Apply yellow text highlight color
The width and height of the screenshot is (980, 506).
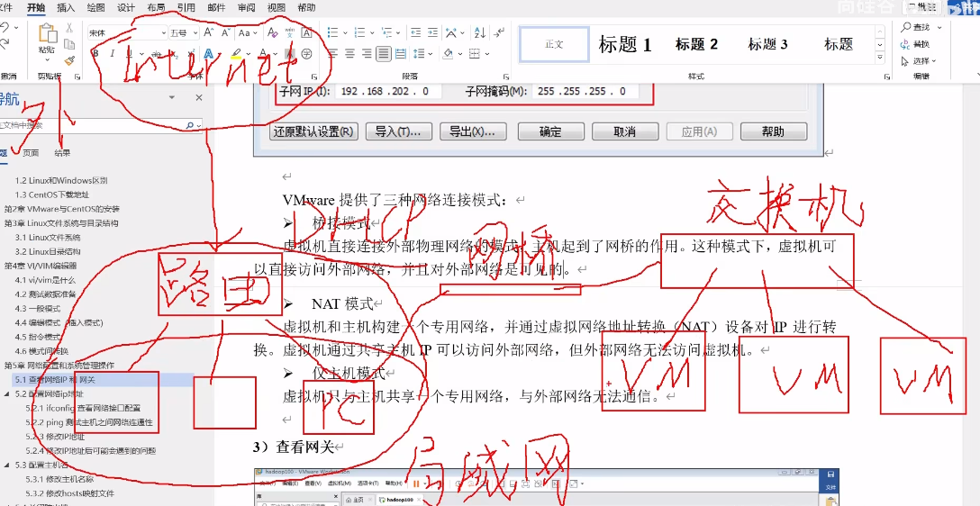tap(235, 54)
